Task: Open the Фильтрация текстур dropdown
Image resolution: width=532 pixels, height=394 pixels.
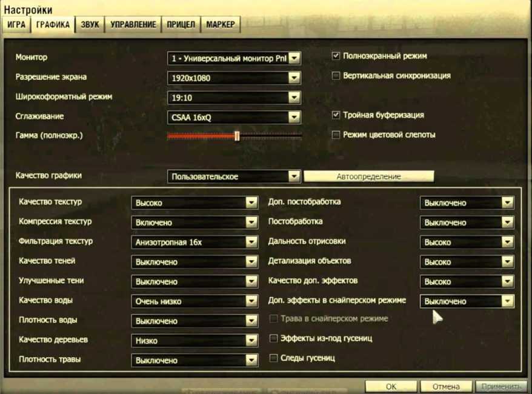Action: 251,242
